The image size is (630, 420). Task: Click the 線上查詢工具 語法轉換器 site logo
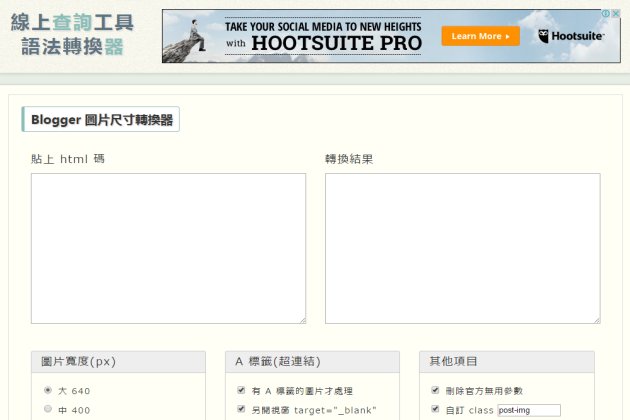pyautogui.click(x=72, y=35)
